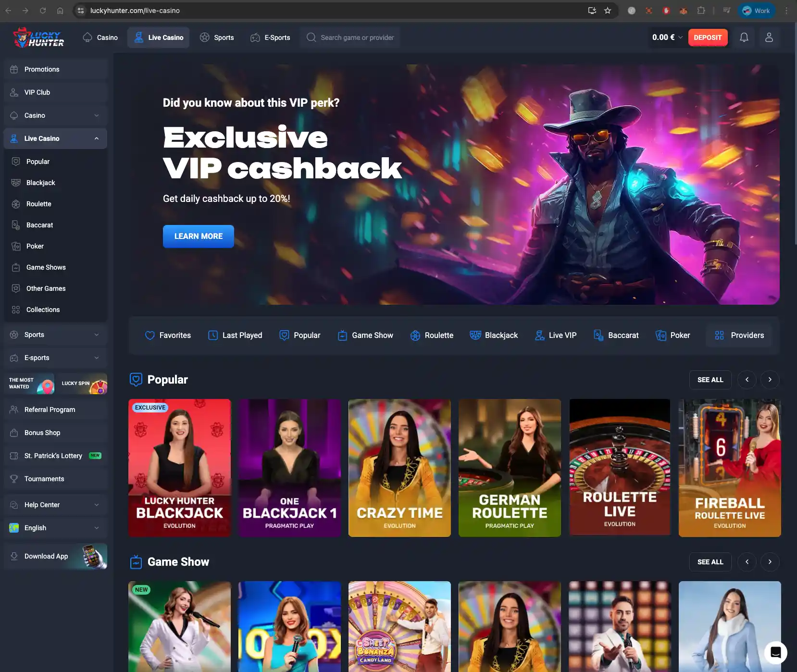
Task: Click the Favorites heart icon
Action: click(x=150, y=336)
